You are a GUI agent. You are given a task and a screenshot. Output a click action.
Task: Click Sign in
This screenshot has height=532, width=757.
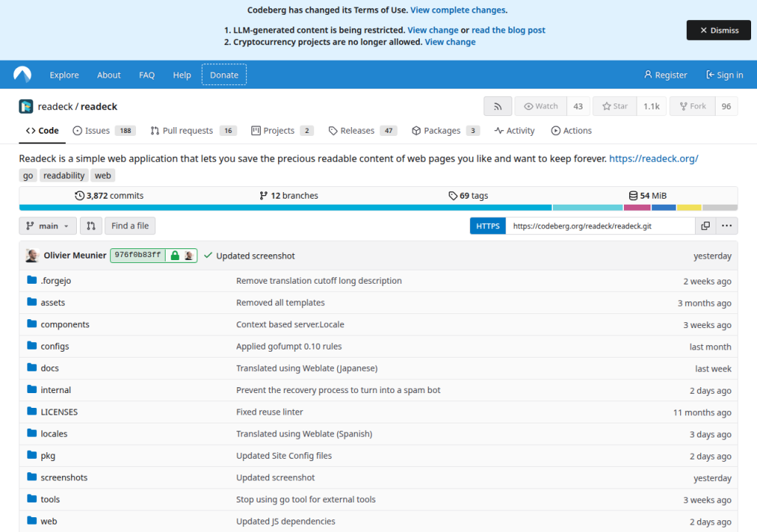click(724, 75)
